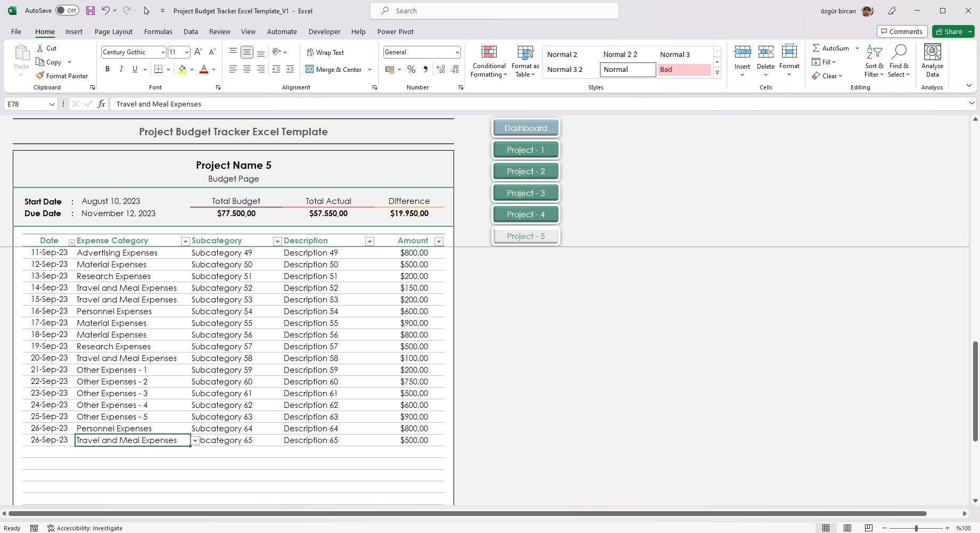Open Conditional Formatting
Screen dimensions: 980x533
(488, 60)
